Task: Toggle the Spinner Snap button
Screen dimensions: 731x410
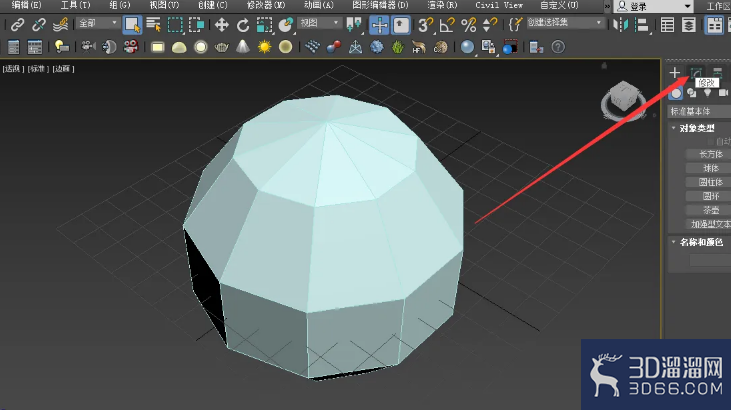Action: tap(489, 24)
